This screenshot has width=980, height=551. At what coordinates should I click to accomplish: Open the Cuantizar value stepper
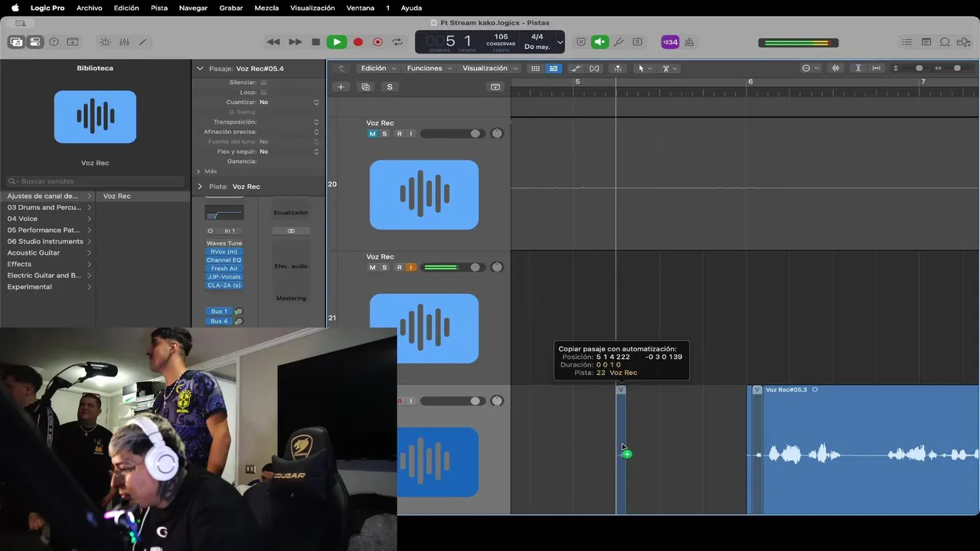coord(316,102)
